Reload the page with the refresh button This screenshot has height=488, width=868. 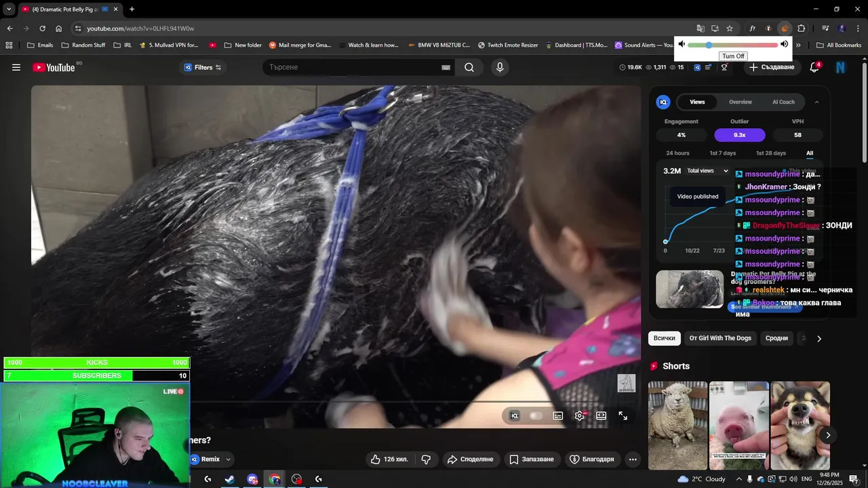coord(42,28)
